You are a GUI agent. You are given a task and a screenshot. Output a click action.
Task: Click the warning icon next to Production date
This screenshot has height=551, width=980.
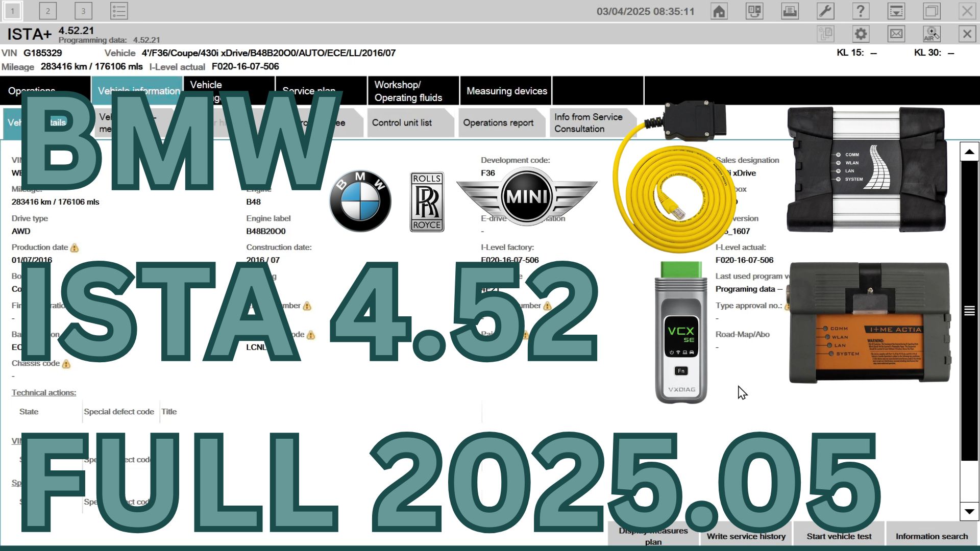75,248
